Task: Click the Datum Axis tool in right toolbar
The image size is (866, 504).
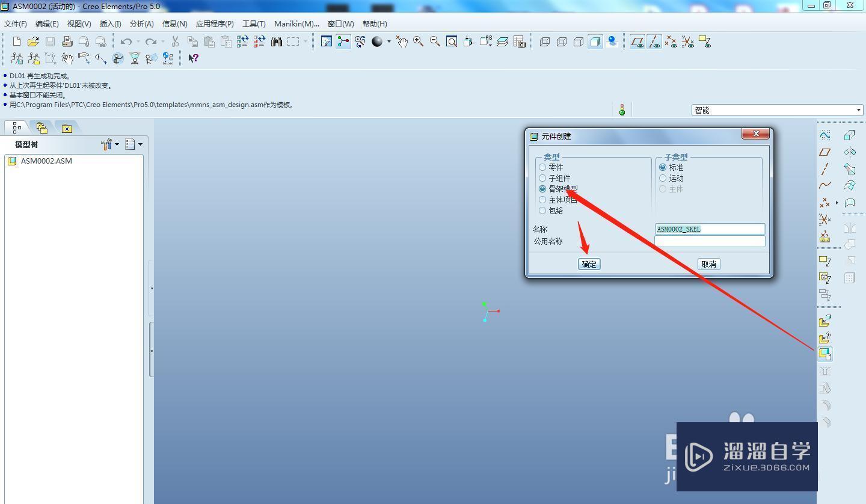Action: 825,169
